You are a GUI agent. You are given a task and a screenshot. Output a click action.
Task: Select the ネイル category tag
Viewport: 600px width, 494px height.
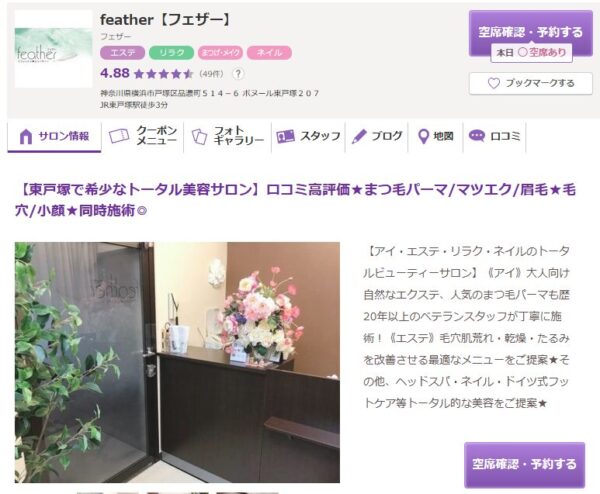pyautogui.click(x=269, y=53)
